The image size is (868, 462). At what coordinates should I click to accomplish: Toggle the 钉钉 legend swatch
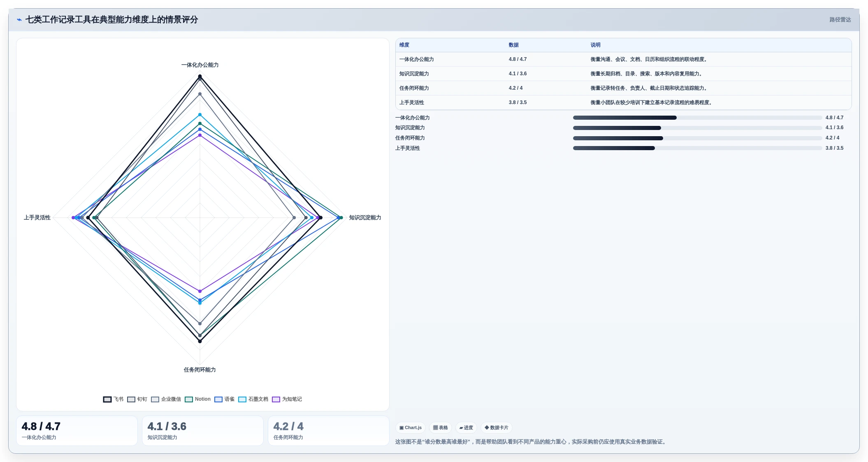point(131,399)
